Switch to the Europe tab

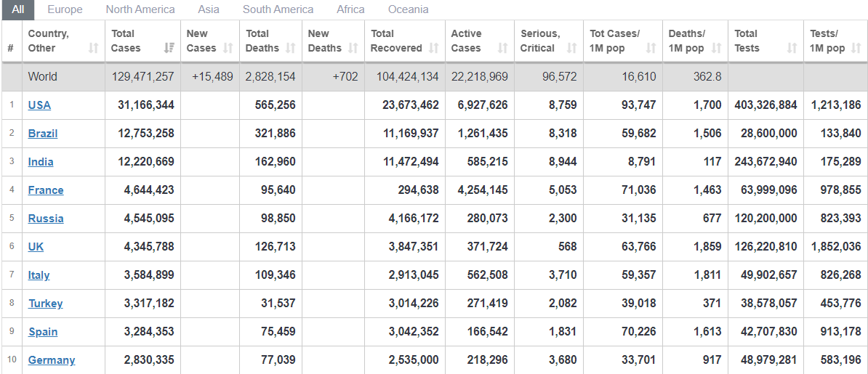[x=65, y=9]
